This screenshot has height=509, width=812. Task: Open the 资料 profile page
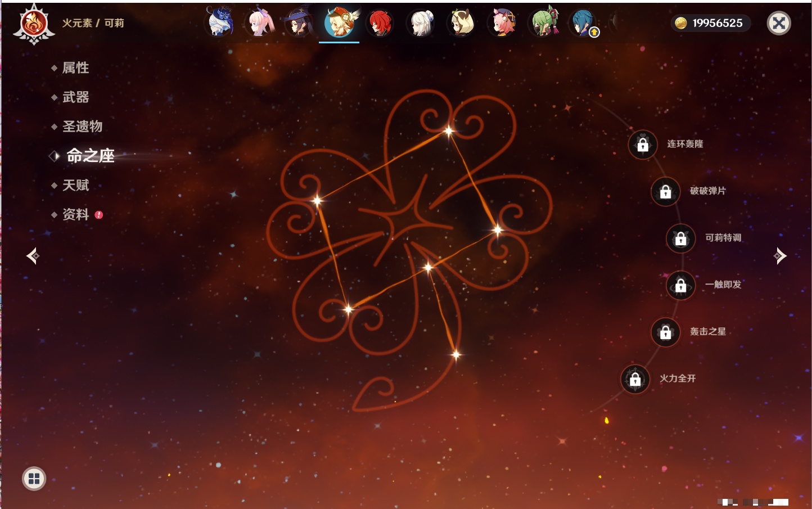75,214
